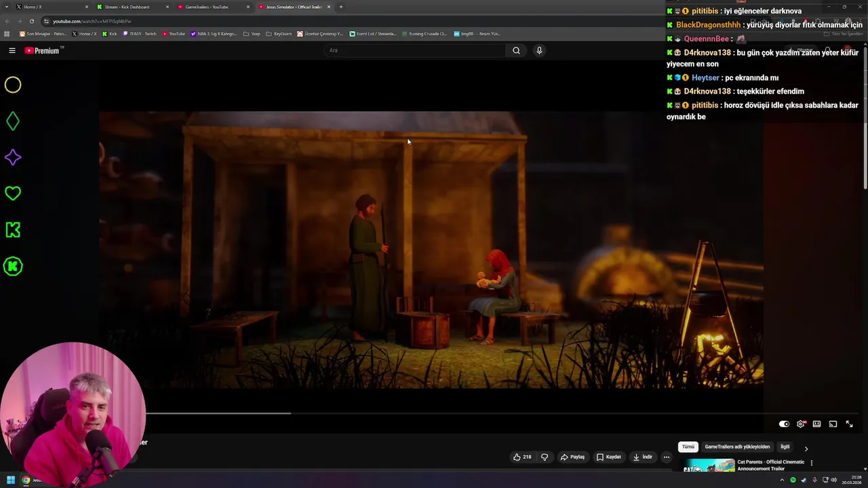Open the browser apps grid in bookmarks bar
Viewport: 868px width, 488px height.
[x=7, y=33]
